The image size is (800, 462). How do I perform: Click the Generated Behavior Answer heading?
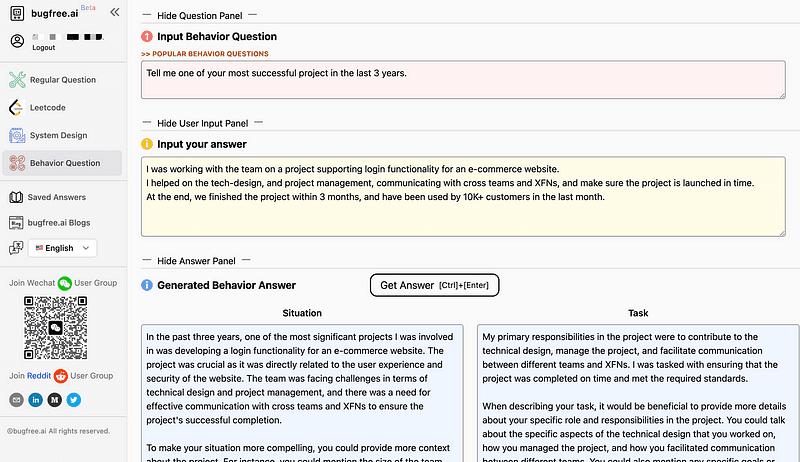pyautogui.click(x=227, y=286)
